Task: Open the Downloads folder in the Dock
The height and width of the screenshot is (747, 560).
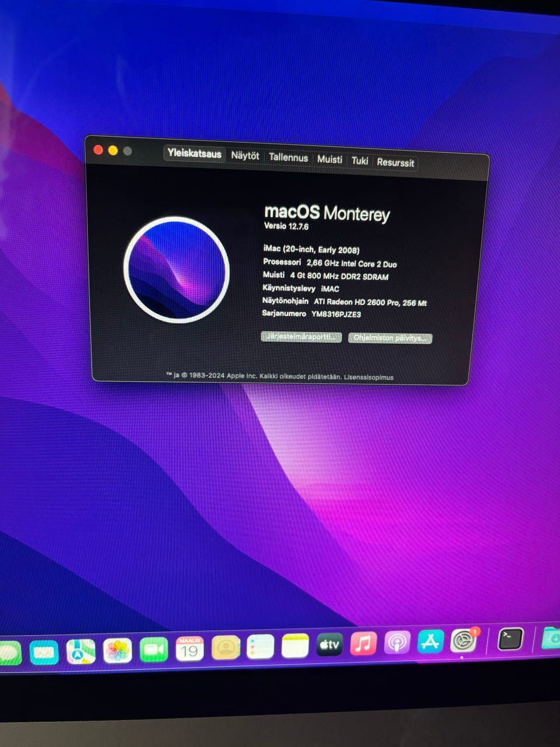Action: (x=551, y=638)
